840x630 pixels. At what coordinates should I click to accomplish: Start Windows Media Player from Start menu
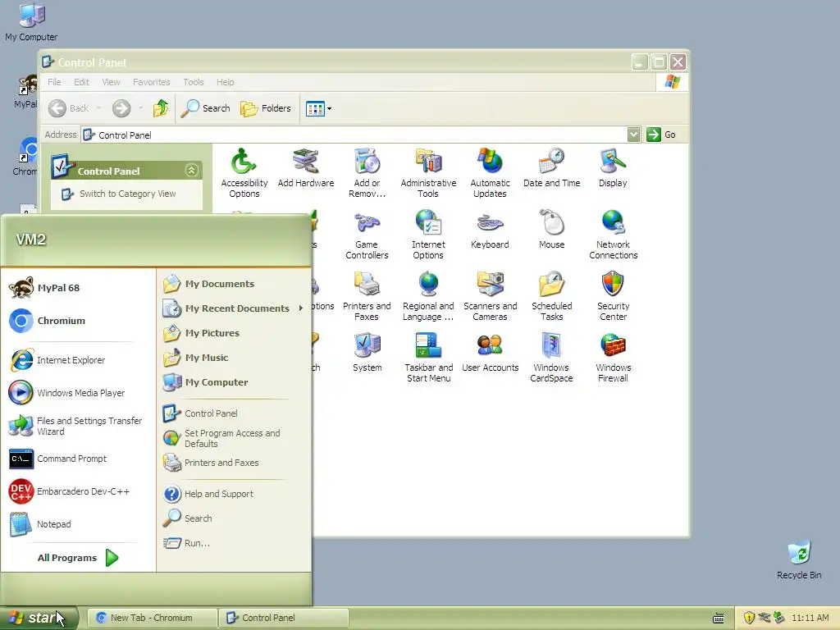(x=78, y=393)
